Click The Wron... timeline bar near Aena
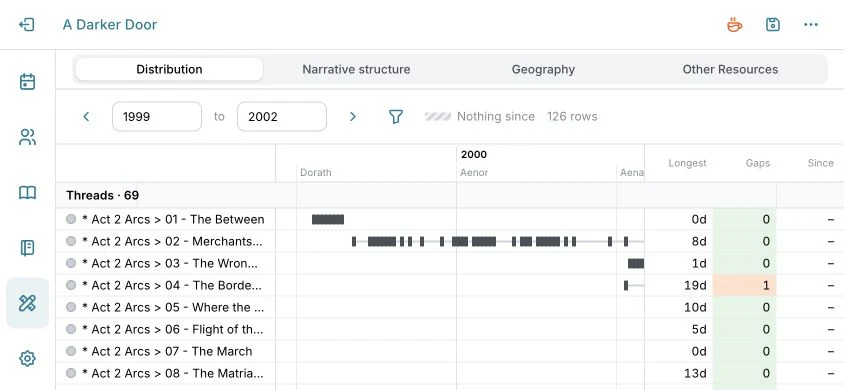This screenshot has width=844, height=390. pos(636,264)
